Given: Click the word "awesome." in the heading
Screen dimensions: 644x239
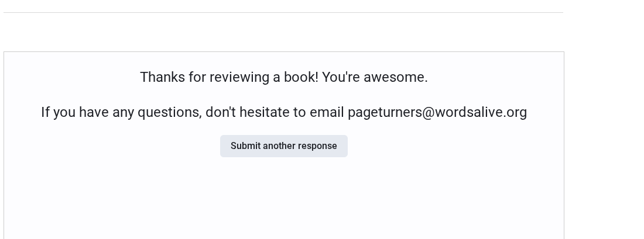Looking at the screenshot, I should tap(396, 77).
